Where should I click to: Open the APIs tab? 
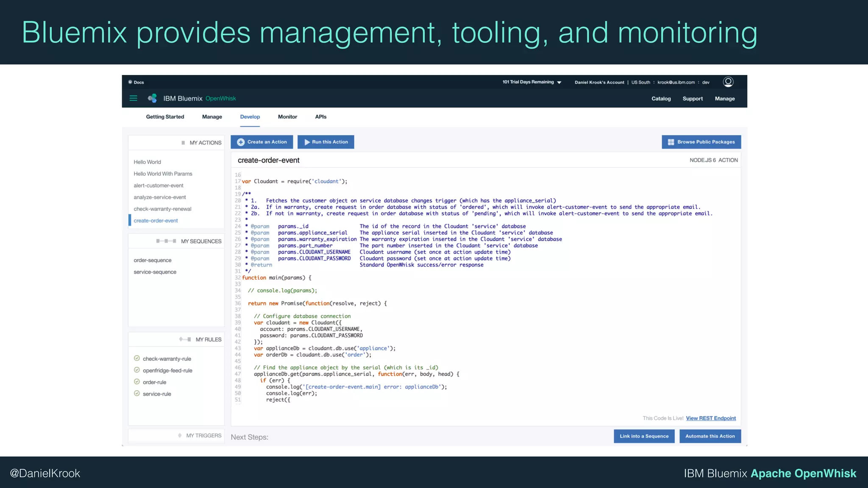[321, 117]
